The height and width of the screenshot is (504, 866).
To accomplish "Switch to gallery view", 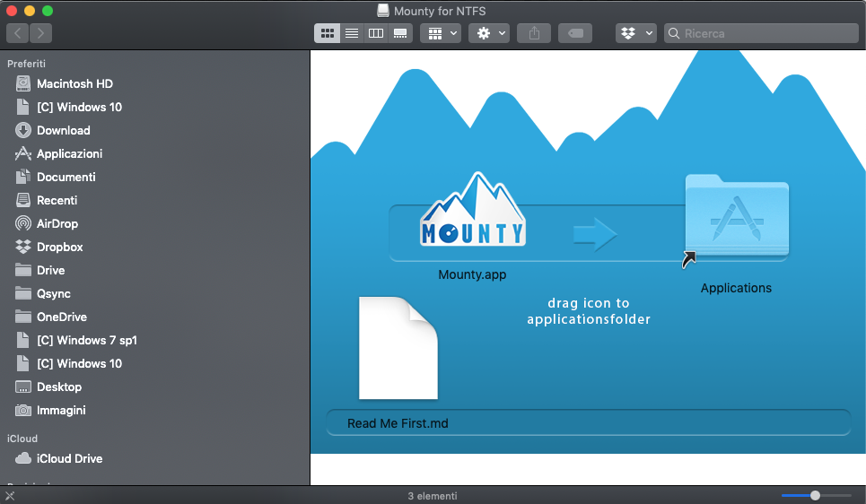I will pos(400,33).
